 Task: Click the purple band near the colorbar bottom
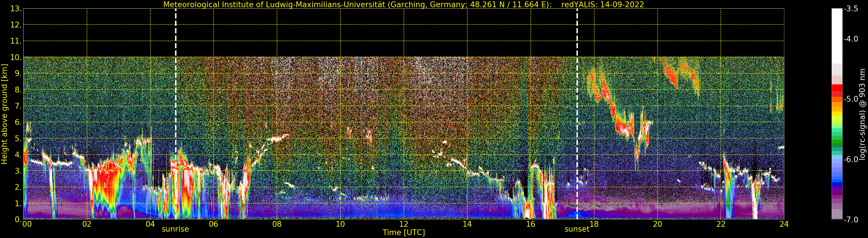click(x=837, y=193)
